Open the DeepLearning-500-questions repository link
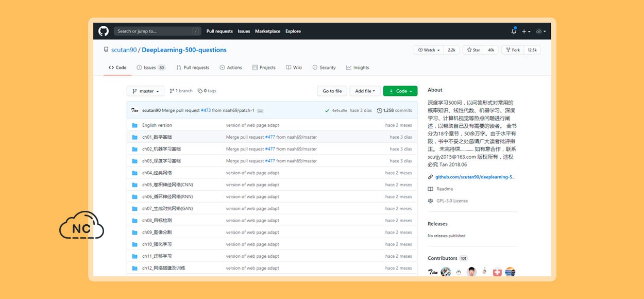 pyautogui.click(x=184, y=50)
